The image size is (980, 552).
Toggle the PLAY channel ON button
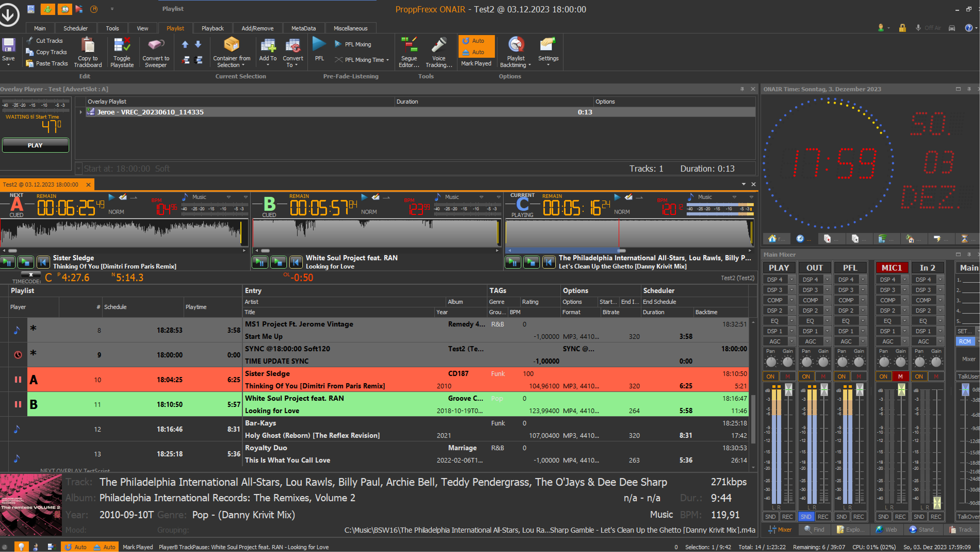pos(770,376)
